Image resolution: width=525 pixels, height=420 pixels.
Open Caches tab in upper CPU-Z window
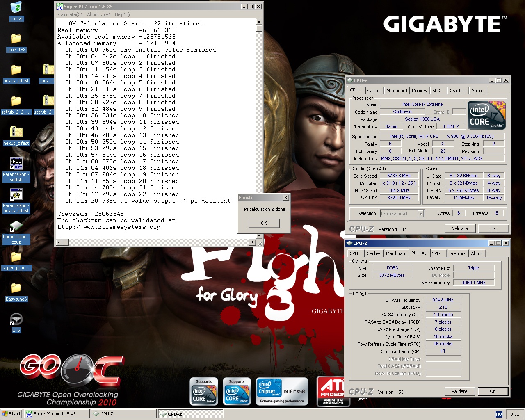[x=374, y=91]
